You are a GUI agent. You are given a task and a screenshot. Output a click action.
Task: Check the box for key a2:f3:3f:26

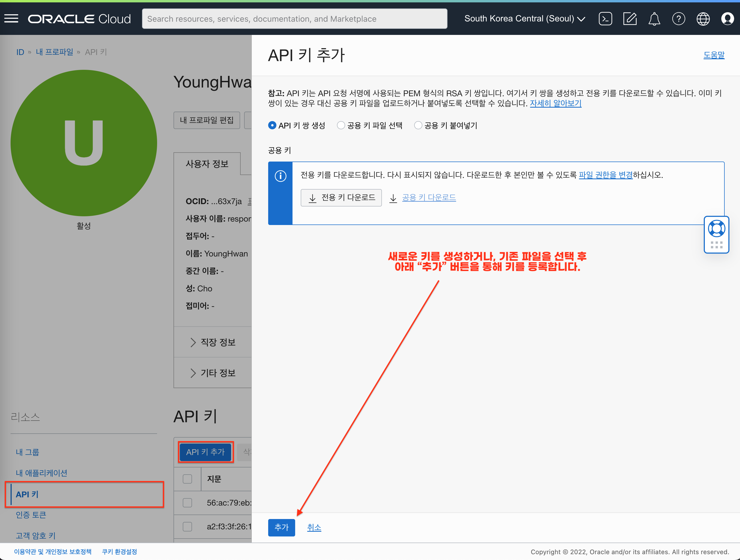187,526
